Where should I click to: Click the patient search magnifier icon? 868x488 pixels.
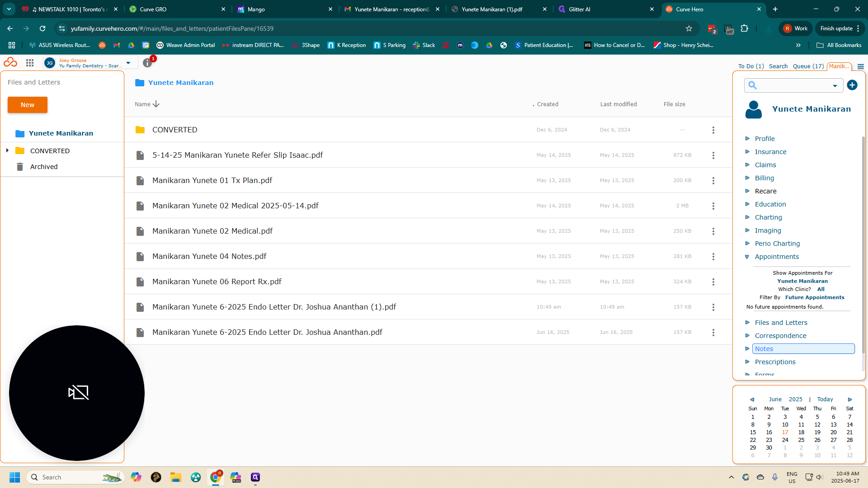[752, 85]
